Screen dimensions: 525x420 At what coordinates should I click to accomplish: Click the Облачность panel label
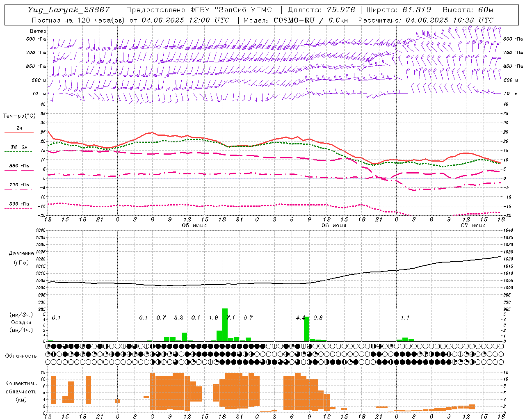(x=21, y=356)
